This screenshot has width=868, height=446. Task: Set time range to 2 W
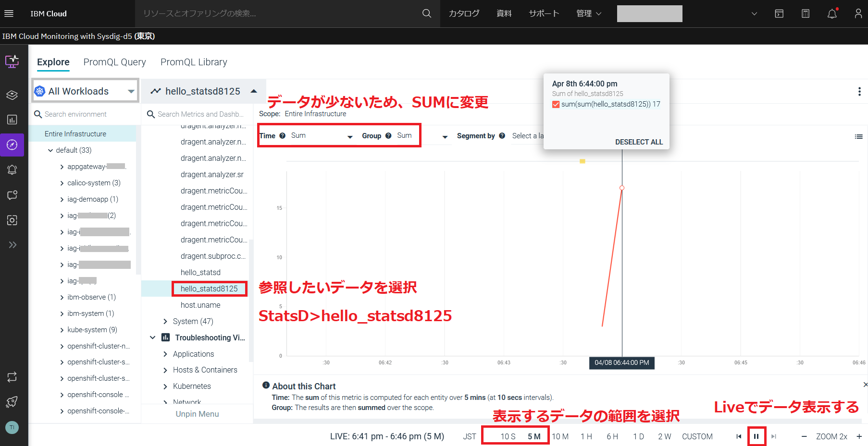(x=664, y=436)
